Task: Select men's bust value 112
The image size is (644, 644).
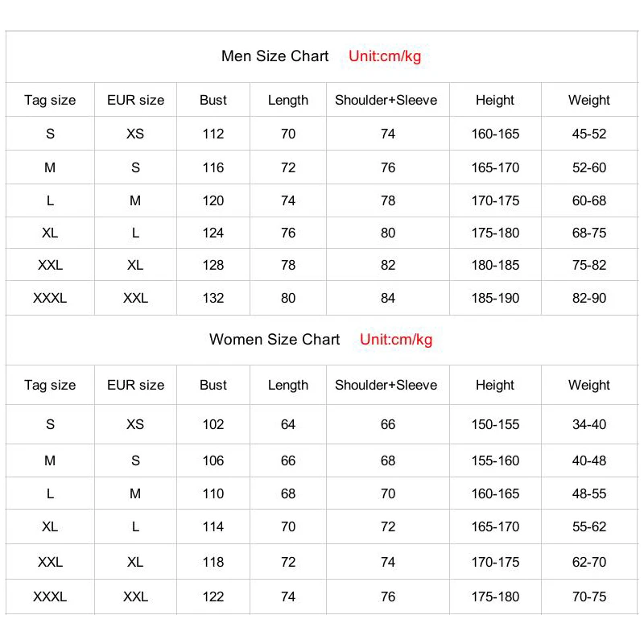Action: click(x=213, y=134)
